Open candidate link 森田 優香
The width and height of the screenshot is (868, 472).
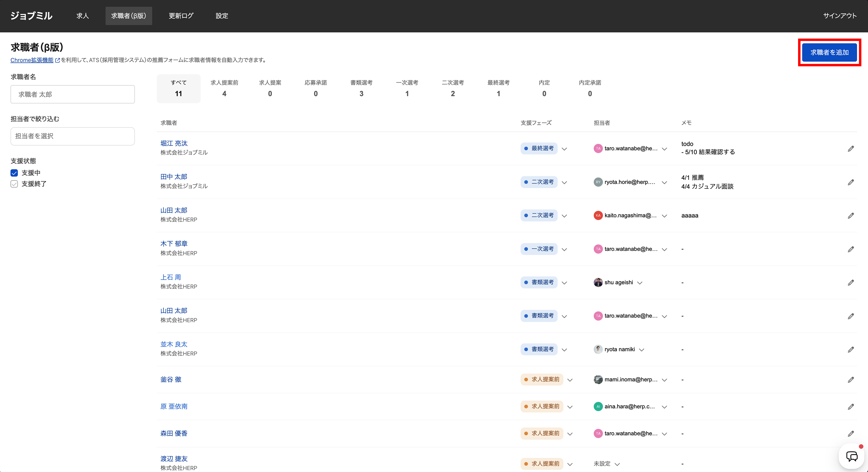(x=174, y=434)
